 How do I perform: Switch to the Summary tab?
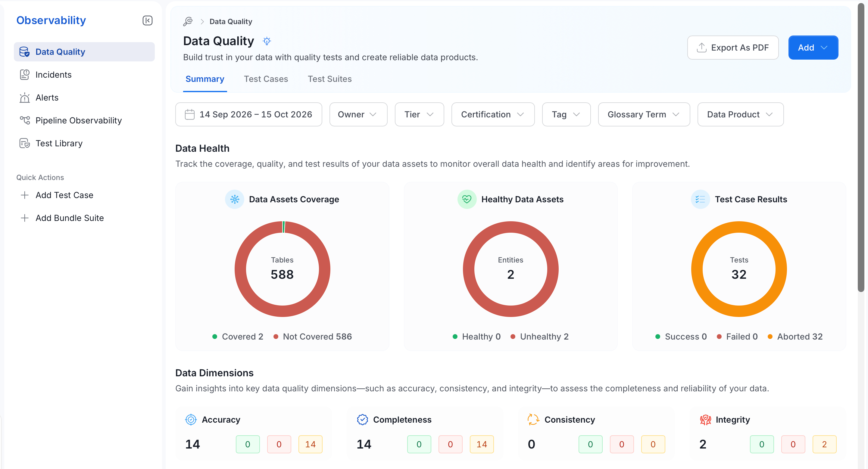[x=205, y=79]
